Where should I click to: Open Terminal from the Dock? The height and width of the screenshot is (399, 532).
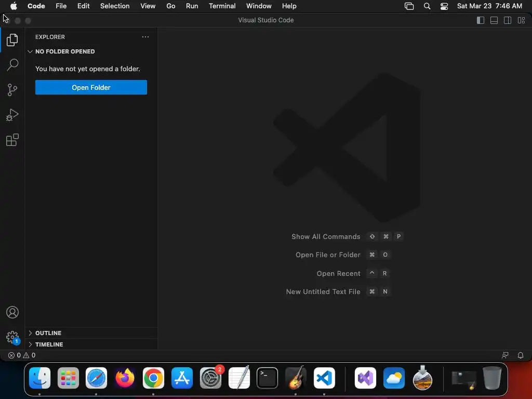point(268,378)
